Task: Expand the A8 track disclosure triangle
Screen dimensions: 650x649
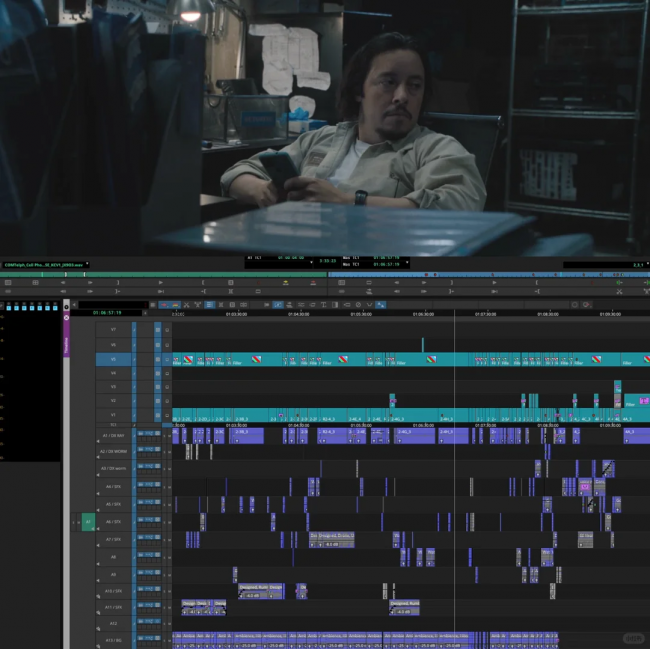Action: (98, 564)
